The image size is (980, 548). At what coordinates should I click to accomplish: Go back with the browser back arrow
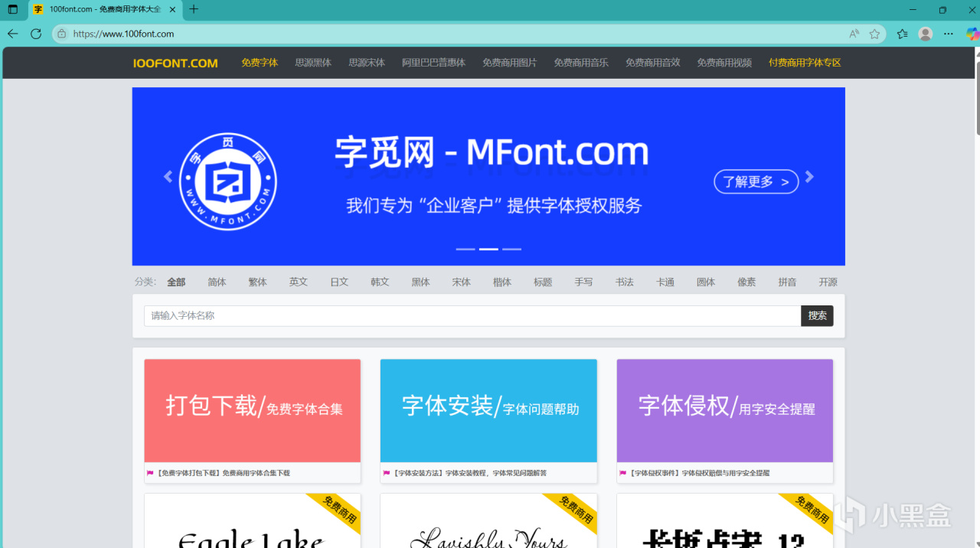pyautogui.click(x=12, y=34)
